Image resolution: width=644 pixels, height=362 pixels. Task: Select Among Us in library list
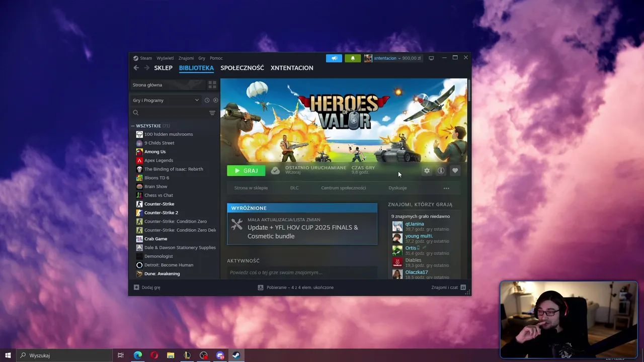coord(155,152)
